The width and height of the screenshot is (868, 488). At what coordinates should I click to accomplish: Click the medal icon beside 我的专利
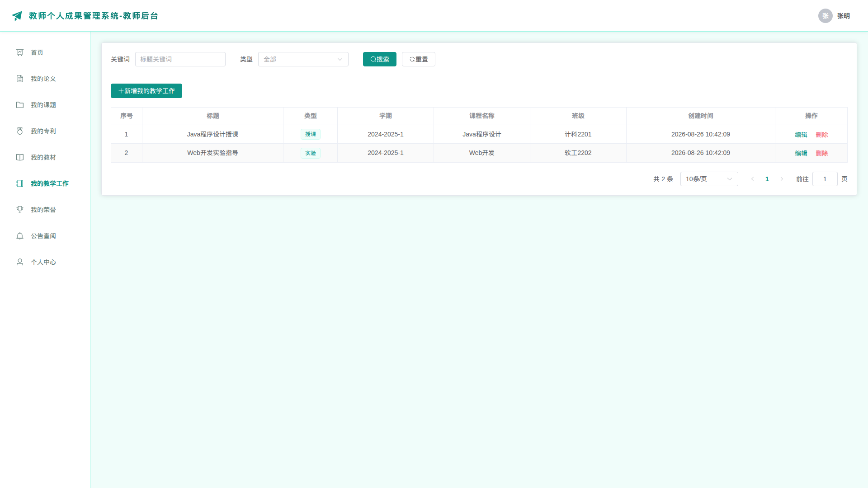20,131
